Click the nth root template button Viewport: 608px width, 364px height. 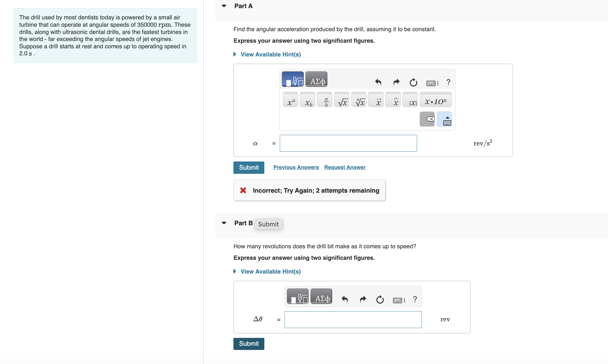(x=359, y=100)
